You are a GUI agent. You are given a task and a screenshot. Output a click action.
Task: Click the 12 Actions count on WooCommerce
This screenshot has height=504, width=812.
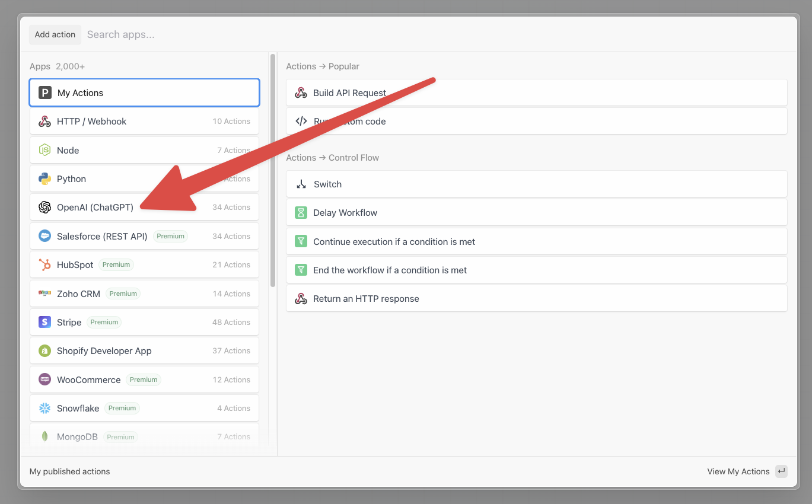[x=231, y=379]
